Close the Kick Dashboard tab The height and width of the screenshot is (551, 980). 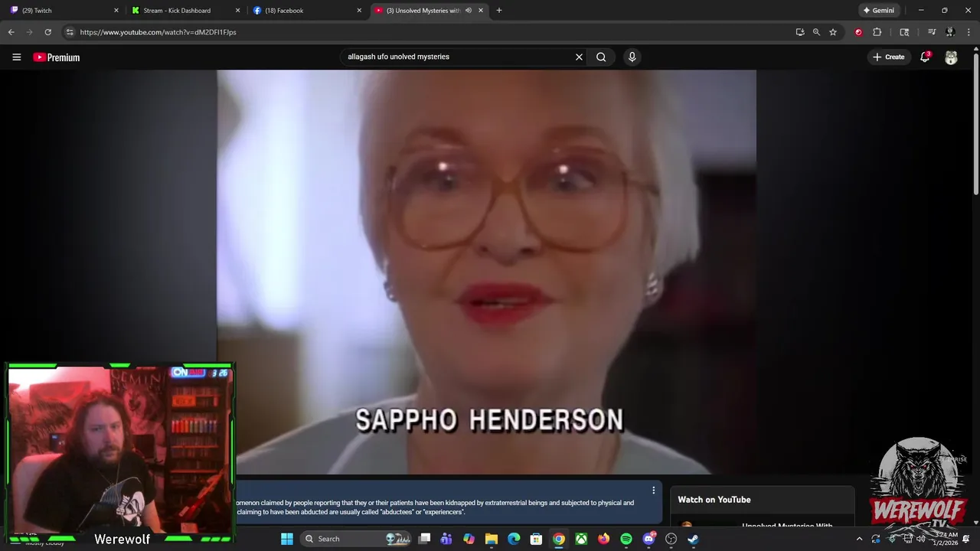238,11
